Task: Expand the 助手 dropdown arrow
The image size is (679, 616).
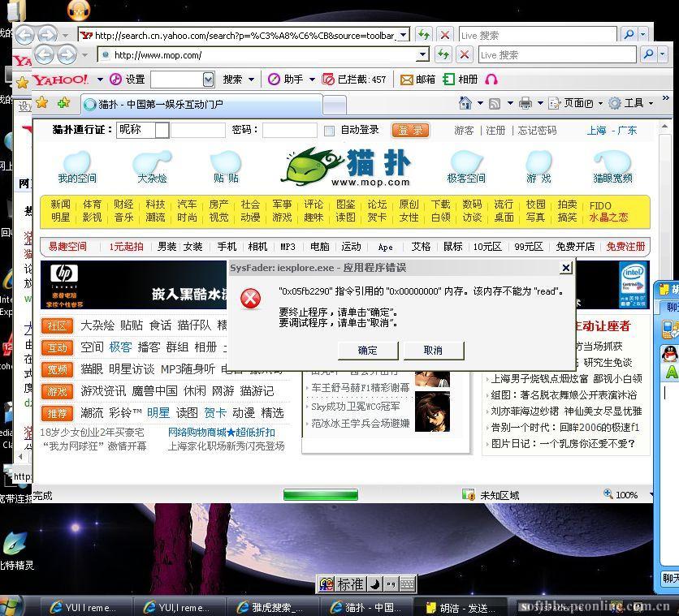Action: pyautogui.click(x=312, y=80)
